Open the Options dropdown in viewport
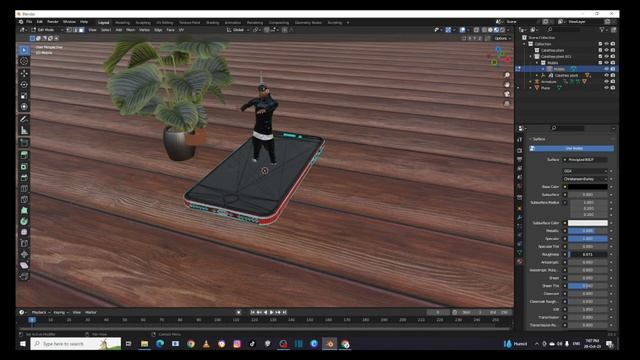The image size is (640, 360). pos(502,38)
